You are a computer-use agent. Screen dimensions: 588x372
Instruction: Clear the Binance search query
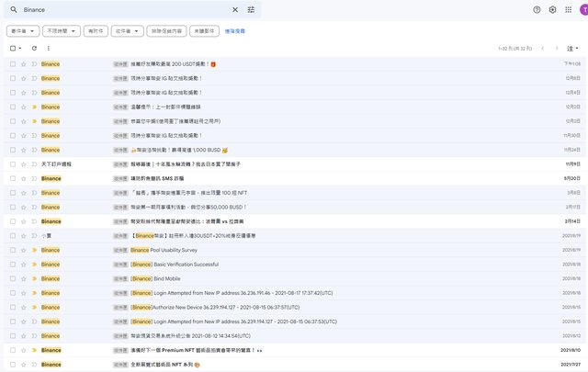[234, 9]
